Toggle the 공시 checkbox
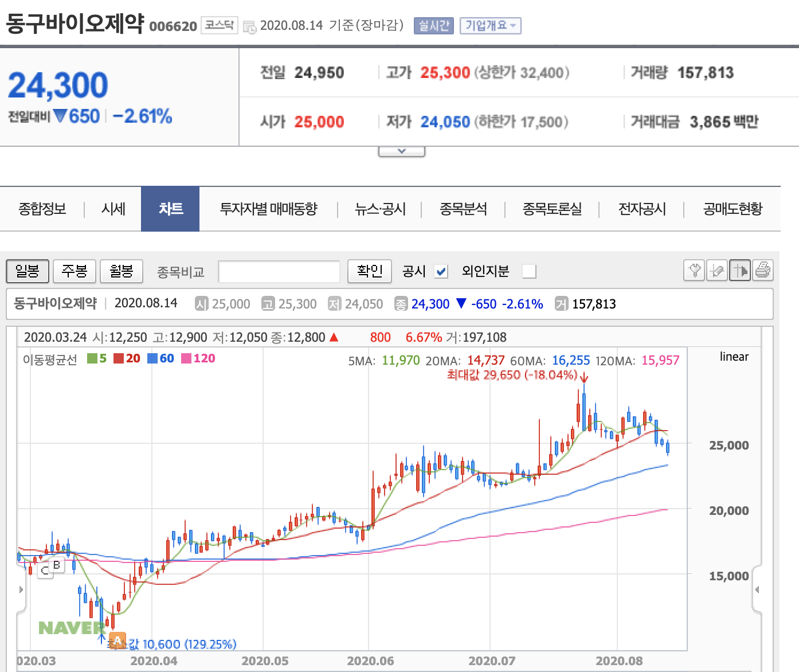 pyautogui.click(x=441, y=271)
